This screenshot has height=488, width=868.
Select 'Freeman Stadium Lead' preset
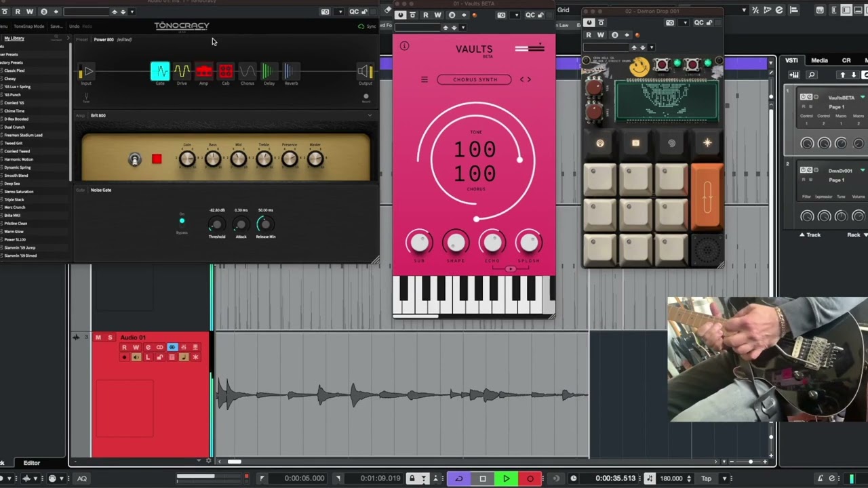(24, 135)
